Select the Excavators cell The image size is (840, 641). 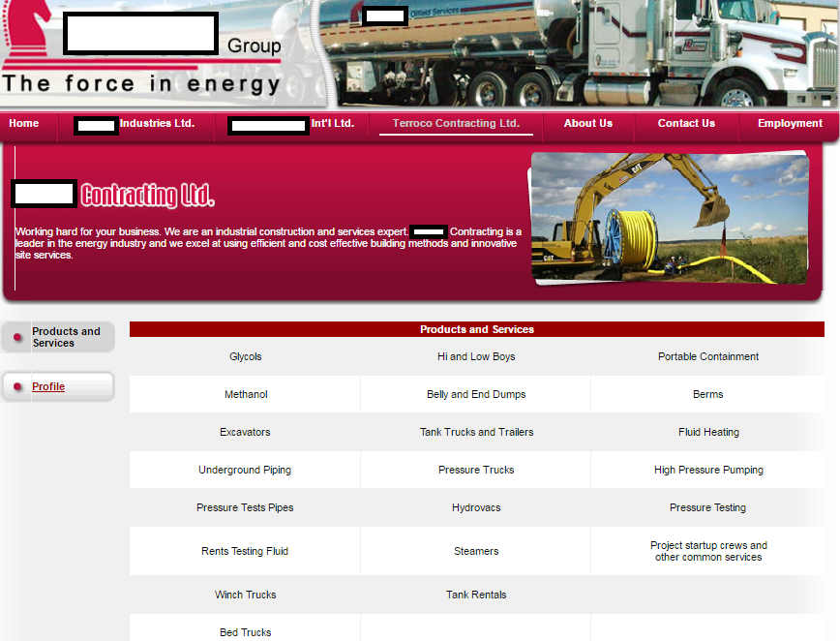(x=246, y=432)
